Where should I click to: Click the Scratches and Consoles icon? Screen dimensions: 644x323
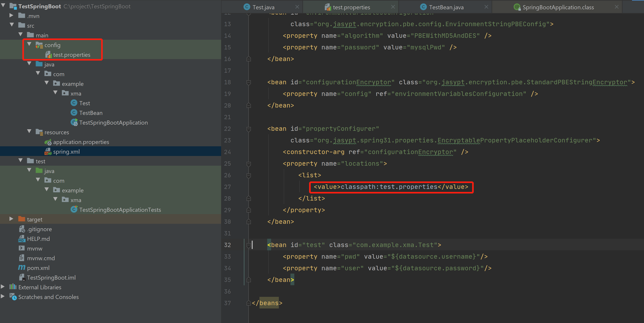click(13, 297)
